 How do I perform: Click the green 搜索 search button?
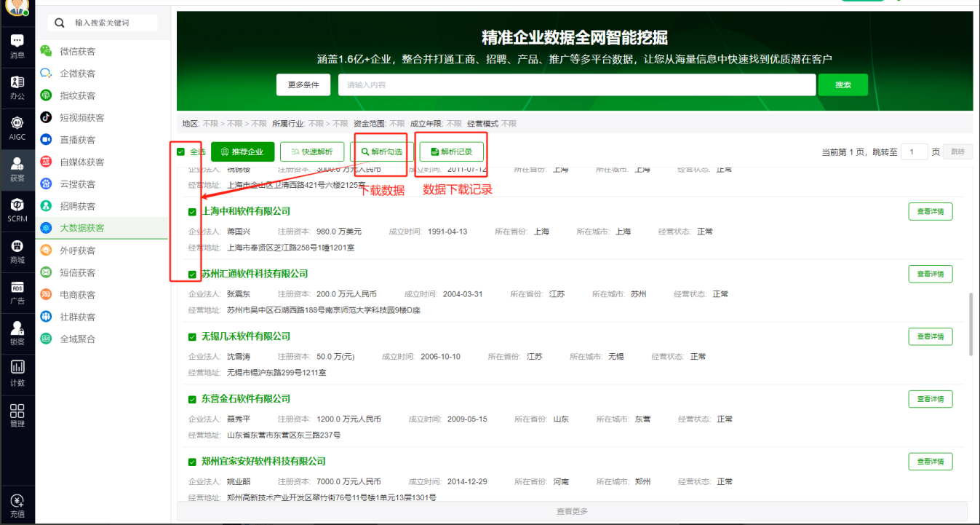tap(843, 85)
